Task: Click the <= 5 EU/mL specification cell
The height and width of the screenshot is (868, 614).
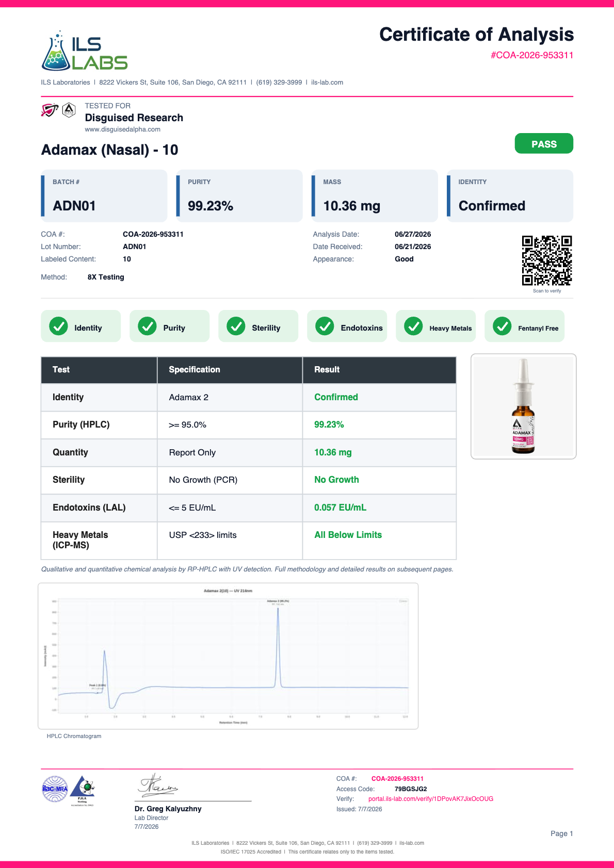Action: (230, 508)
